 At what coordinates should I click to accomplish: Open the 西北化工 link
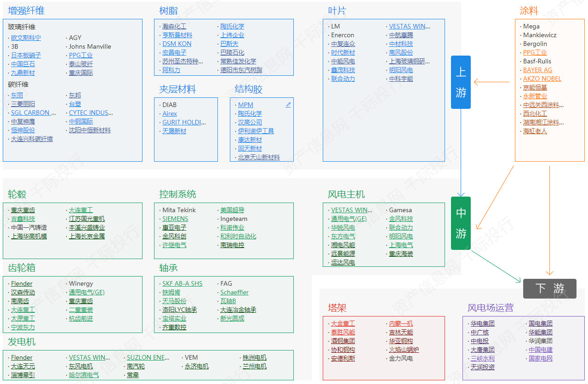point(535,113)
